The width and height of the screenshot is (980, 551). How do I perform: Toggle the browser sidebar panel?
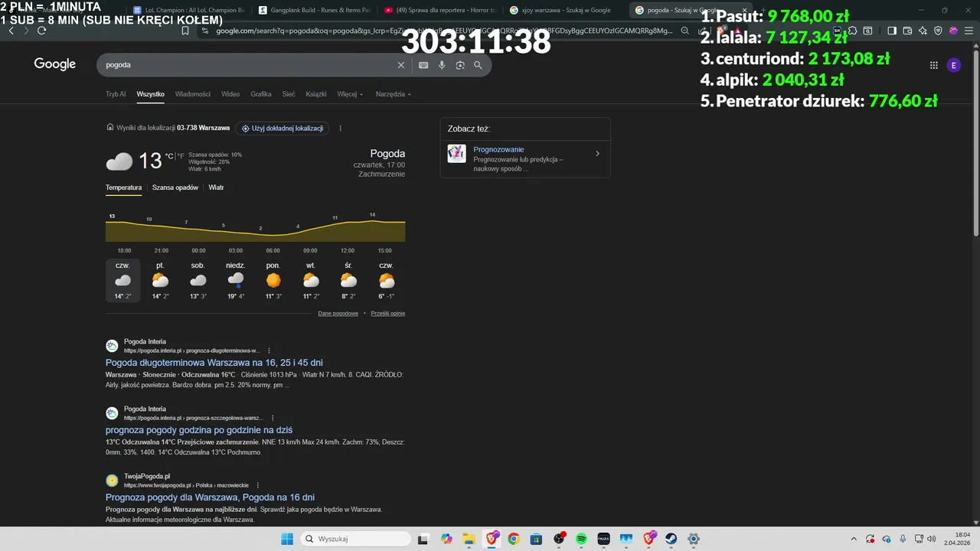(x=892, y=31)
